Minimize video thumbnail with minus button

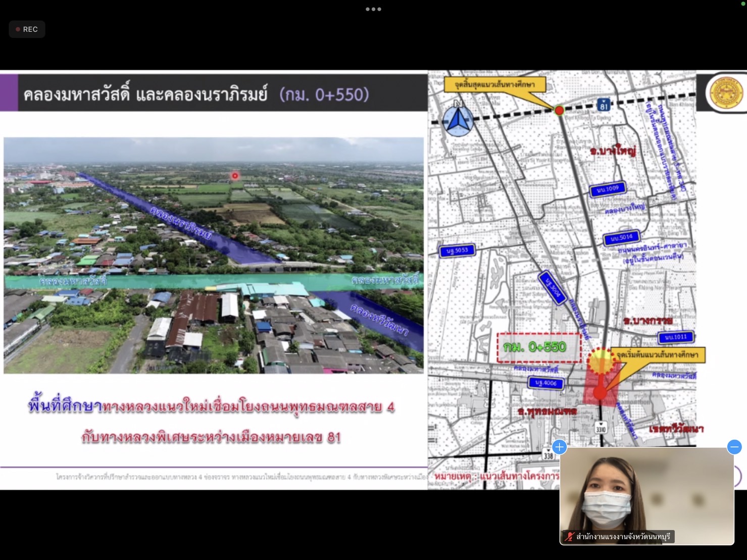coord(734,447)
